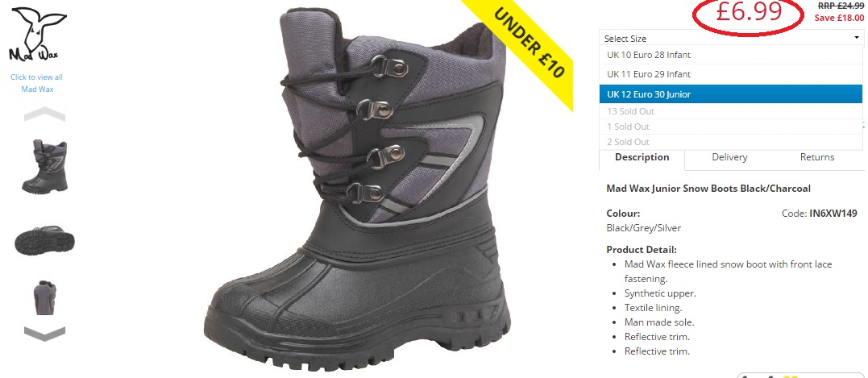
Task: Switch to the Delivery tab
Action: coord(729,157)
